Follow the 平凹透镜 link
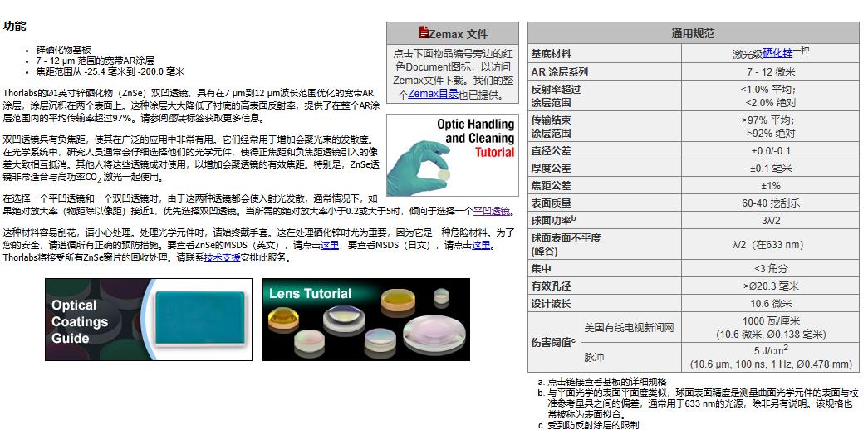Screen dimensions: 868x430 (492, 211)
